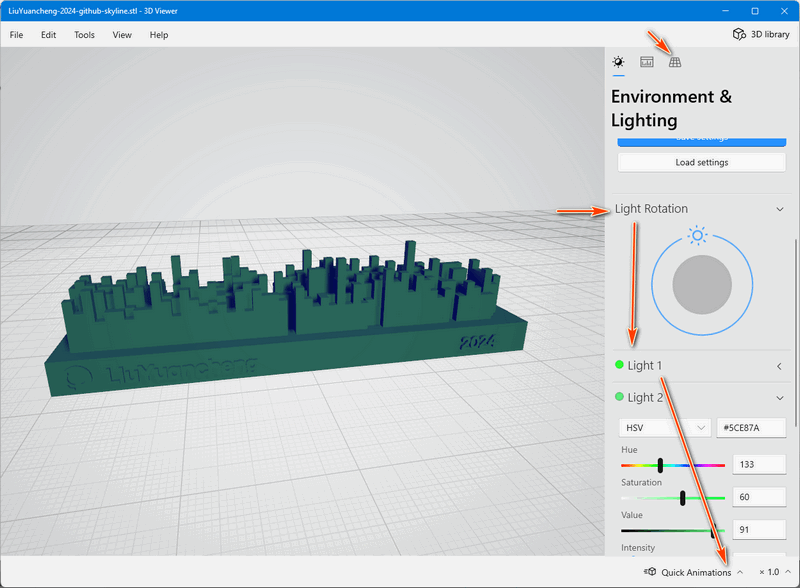Toggle the Light 2 green indicator
Image resolution: width=800 pixels, height=588 pixels.
[x=619, y=397]
